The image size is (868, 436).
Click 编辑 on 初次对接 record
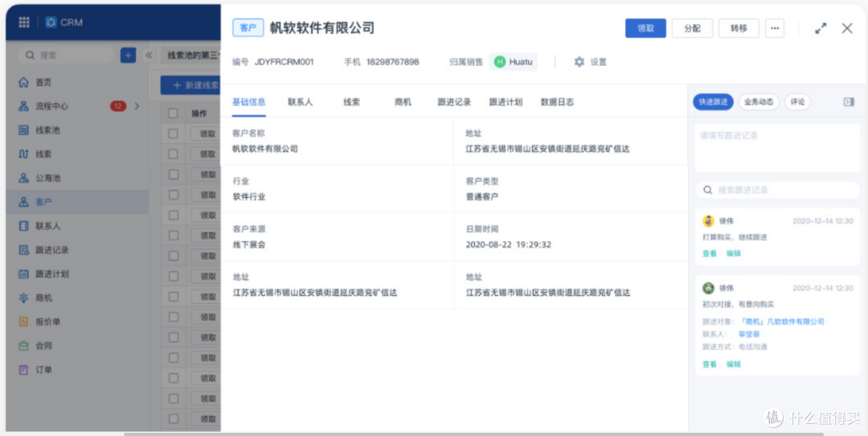coord(734,364)
